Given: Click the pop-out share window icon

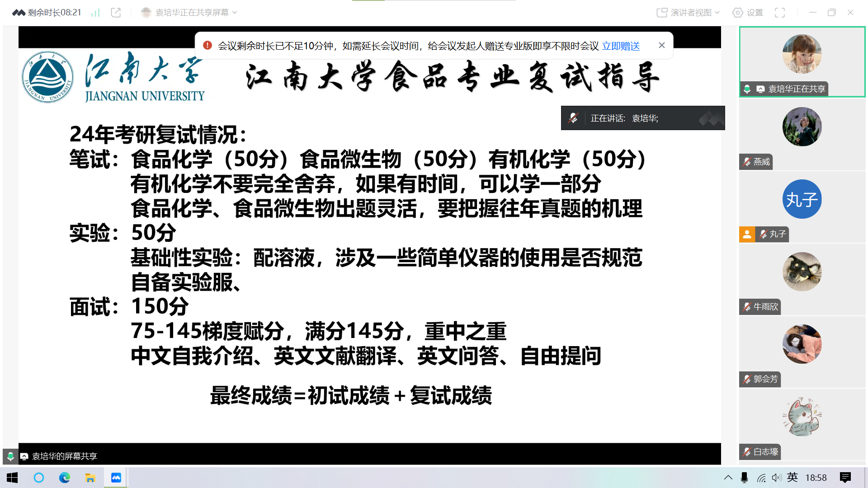Looking at the screenshot, I should pyautogui.click(x=116, y=13).
